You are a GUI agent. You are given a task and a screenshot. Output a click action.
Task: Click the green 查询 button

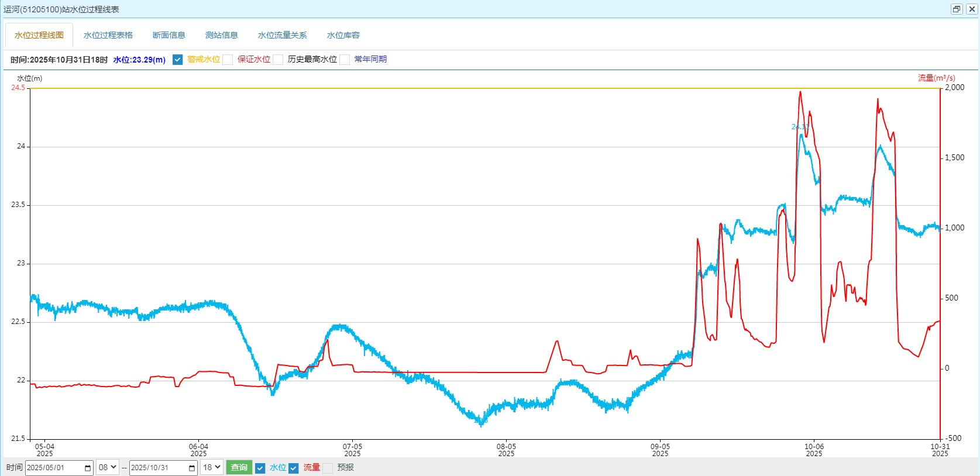point(239,467)
